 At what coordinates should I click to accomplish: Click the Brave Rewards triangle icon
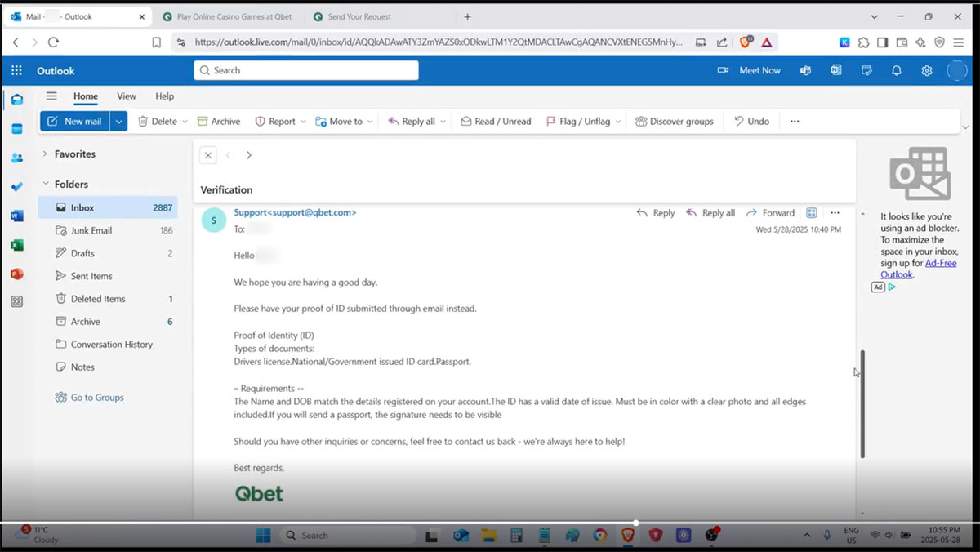(767, 42)
